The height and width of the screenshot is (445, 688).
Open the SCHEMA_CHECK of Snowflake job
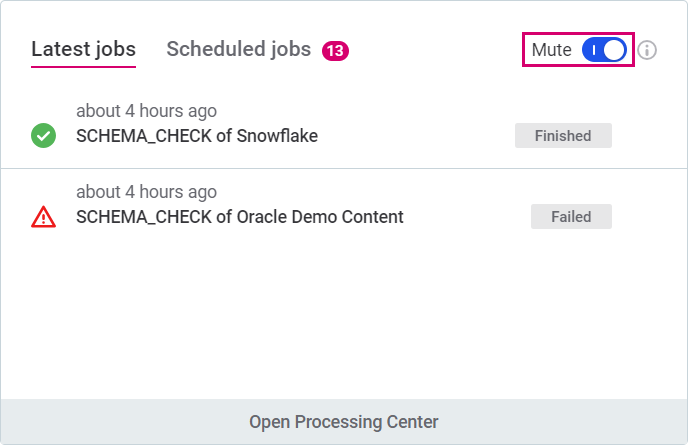click(197, 136)
